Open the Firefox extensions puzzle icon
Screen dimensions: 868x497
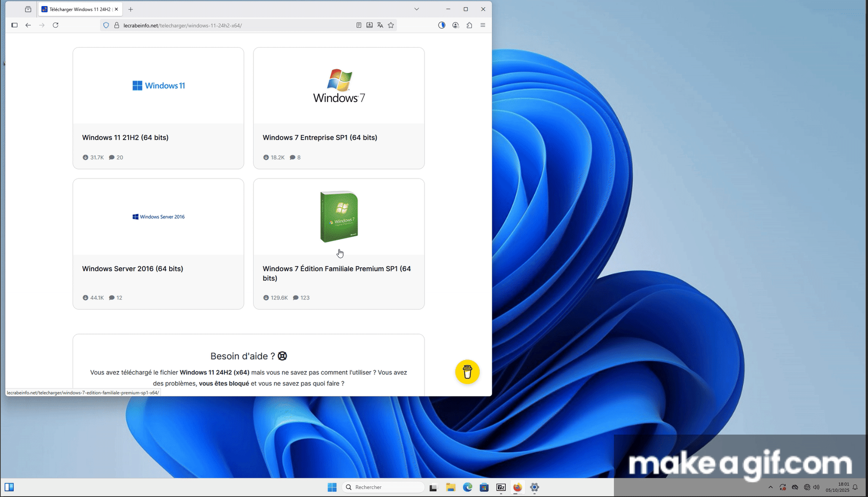[469, 25]
